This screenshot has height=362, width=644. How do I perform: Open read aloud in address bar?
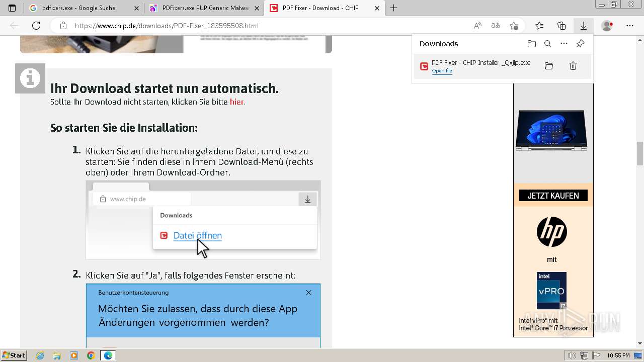coord(477,26)
